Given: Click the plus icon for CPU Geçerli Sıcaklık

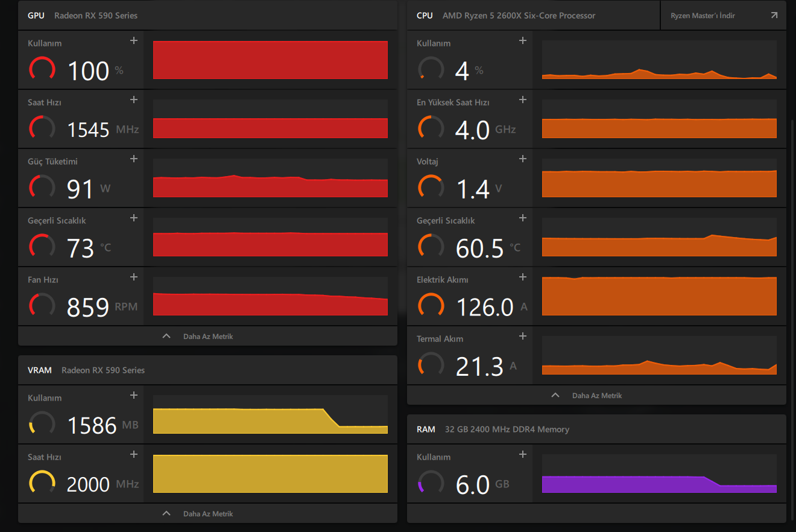Looking at the screenshot, I should (523, 218).
